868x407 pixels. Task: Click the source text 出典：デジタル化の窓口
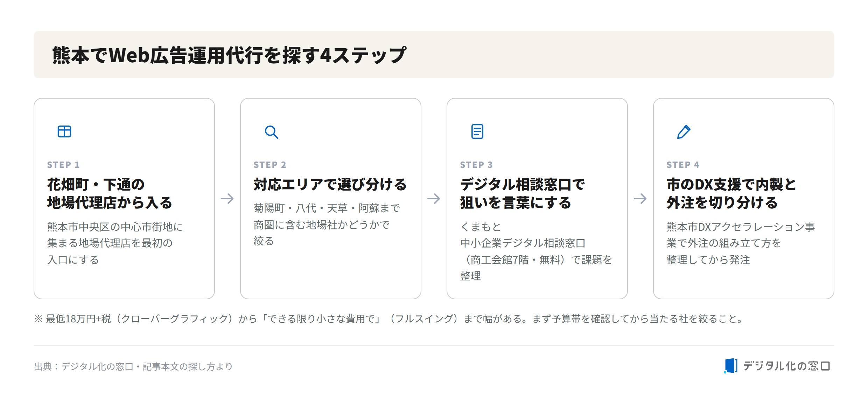point(84,366)
